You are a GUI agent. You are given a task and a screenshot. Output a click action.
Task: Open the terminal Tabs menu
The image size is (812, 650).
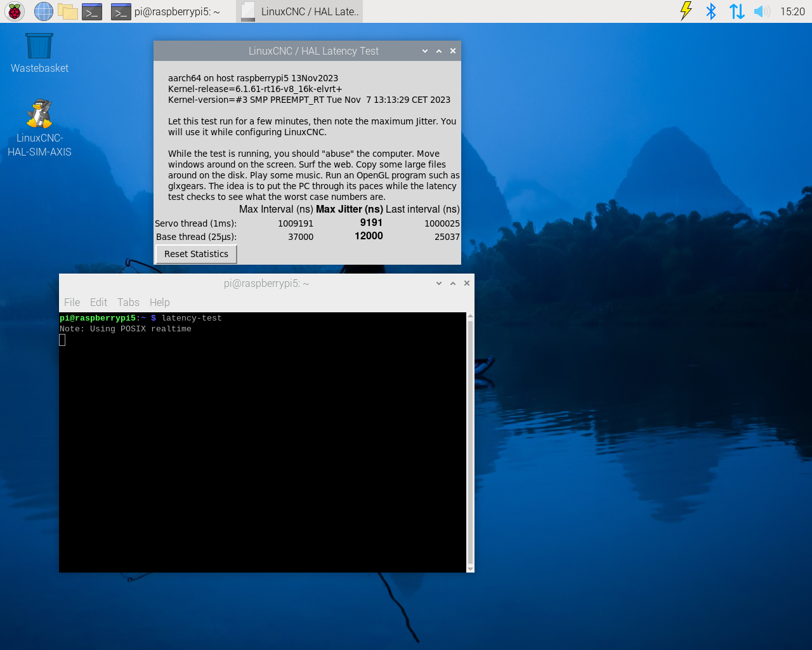click(x=128, y=302)
